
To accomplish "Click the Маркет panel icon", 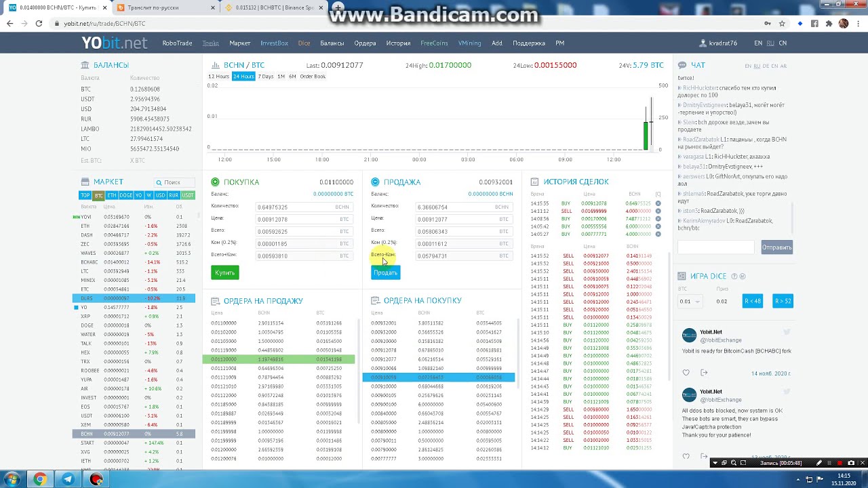I will pos(85,182).
